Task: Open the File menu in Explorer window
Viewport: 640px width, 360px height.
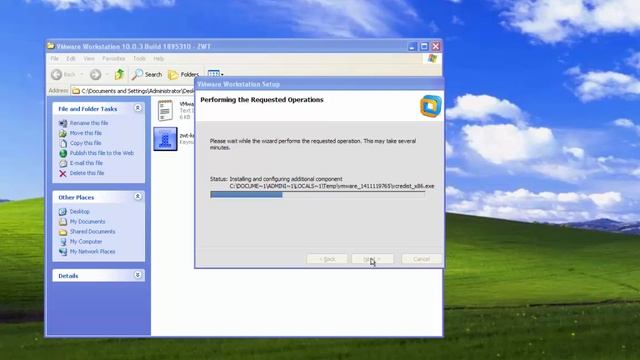Action: (x=54, y=59)
